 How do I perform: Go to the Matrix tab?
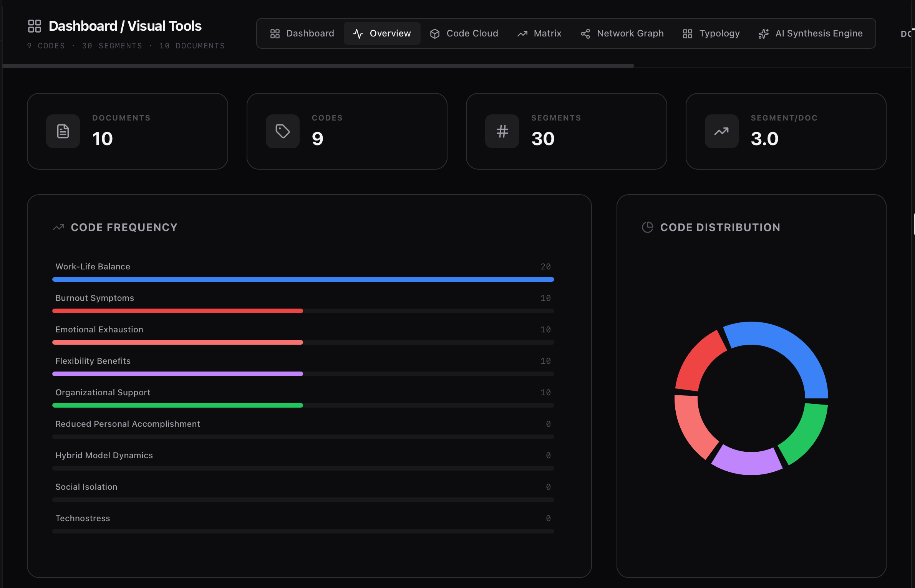(539, 33)
